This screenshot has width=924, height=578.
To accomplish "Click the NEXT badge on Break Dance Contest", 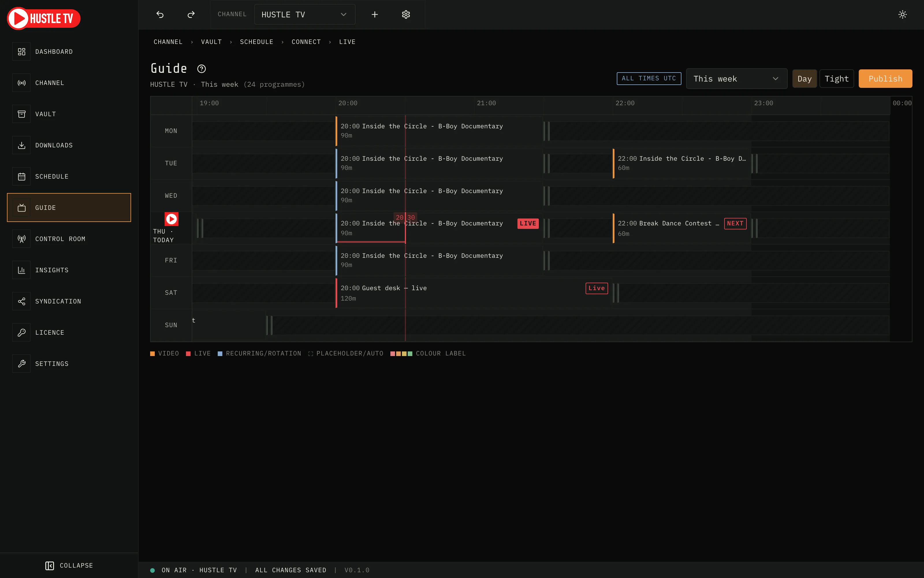I will (735, 224).
